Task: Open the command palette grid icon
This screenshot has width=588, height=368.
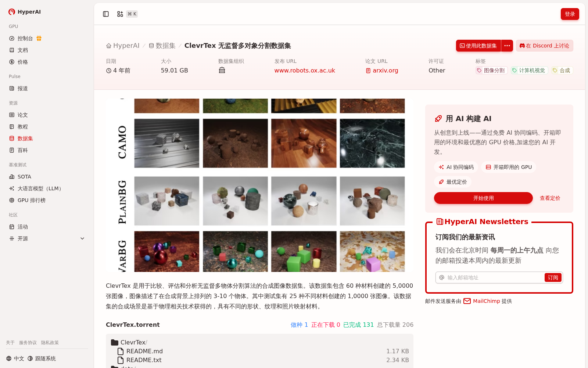Action: pos(120,14)
